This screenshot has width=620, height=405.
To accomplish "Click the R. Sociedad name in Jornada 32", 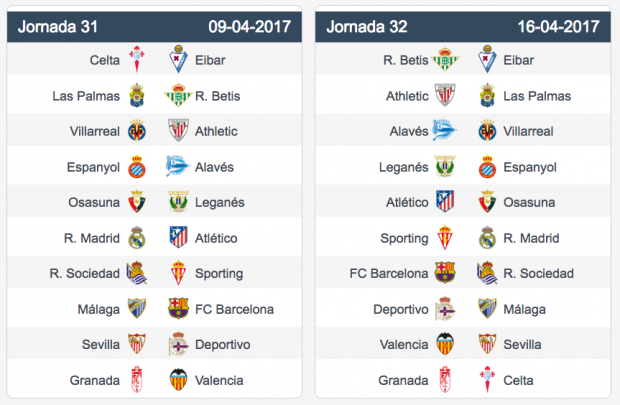I will tap(538, 273).
